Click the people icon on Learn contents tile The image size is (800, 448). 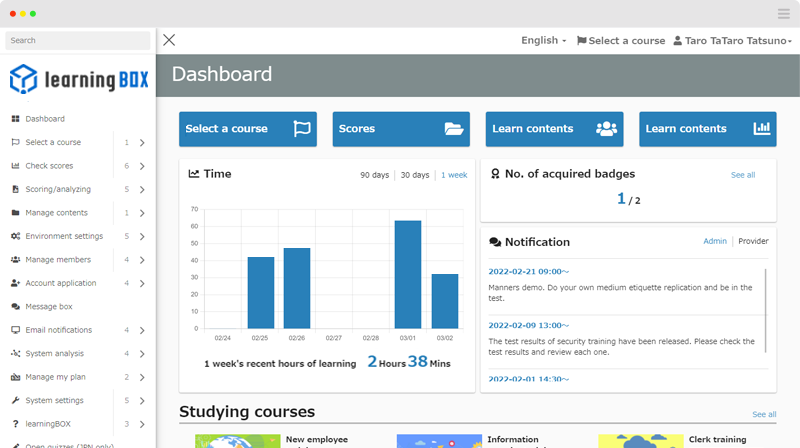[606, 129]
